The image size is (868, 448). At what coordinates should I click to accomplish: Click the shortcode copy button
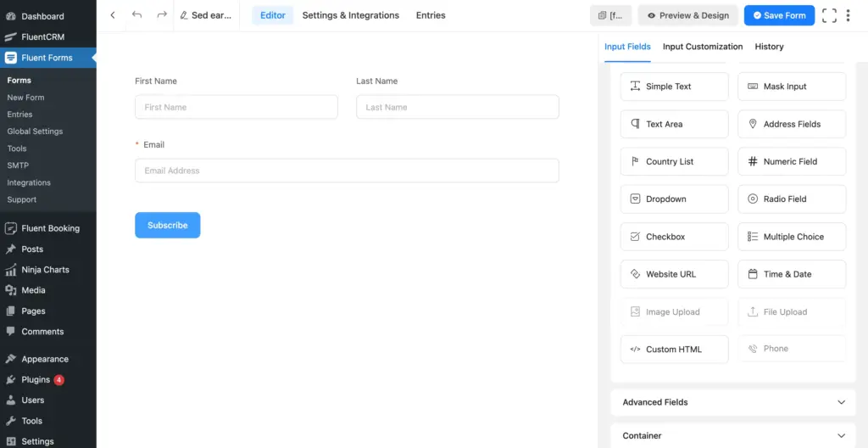coord(610,15)
